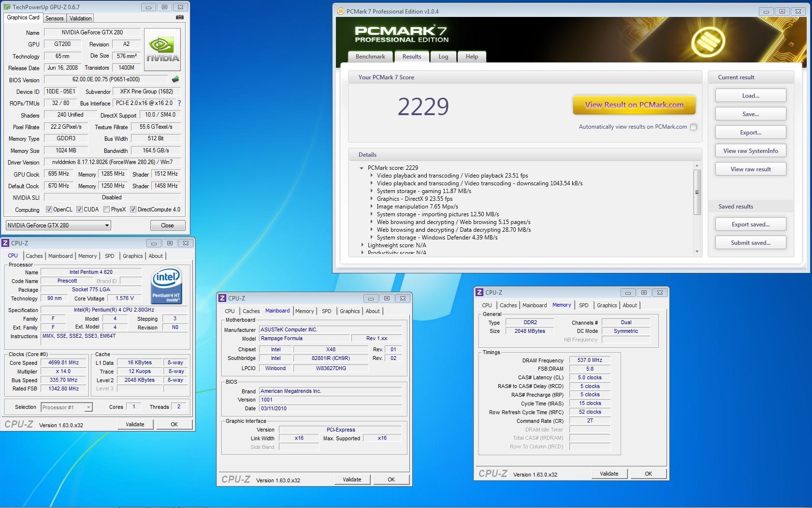Click the Save... button in PCMark
This screenshot has width=812, height=508.
coord(751,114)
